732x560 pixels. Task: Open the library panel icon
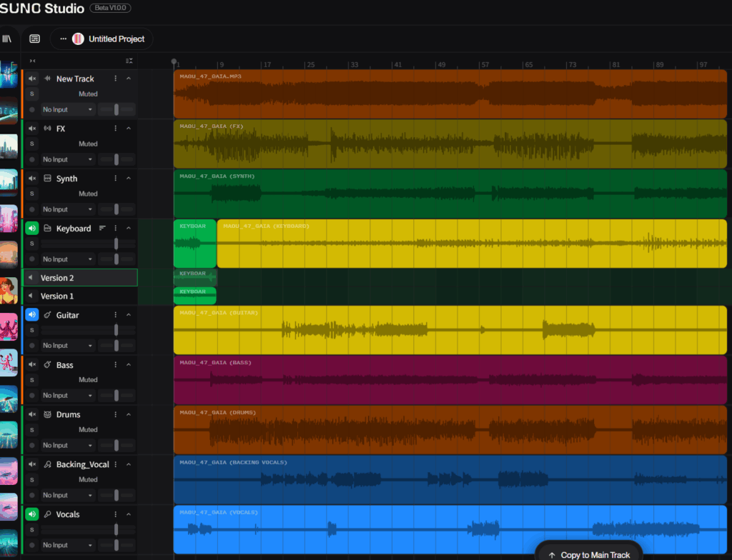point(6,39)
